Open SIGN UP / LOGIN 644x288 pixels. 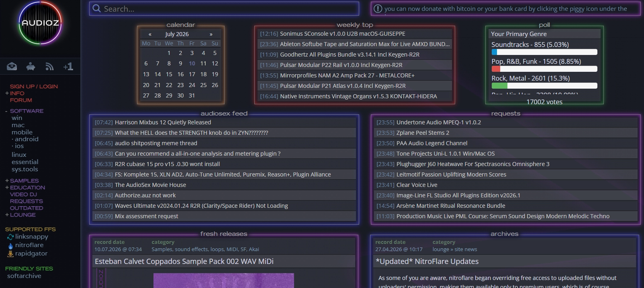34,86
